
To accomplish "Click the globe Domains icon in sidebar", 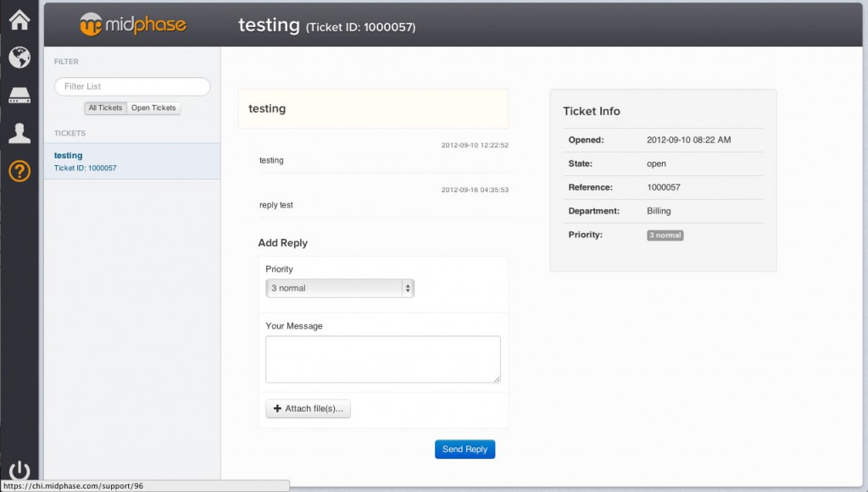I will click(19, 57).
